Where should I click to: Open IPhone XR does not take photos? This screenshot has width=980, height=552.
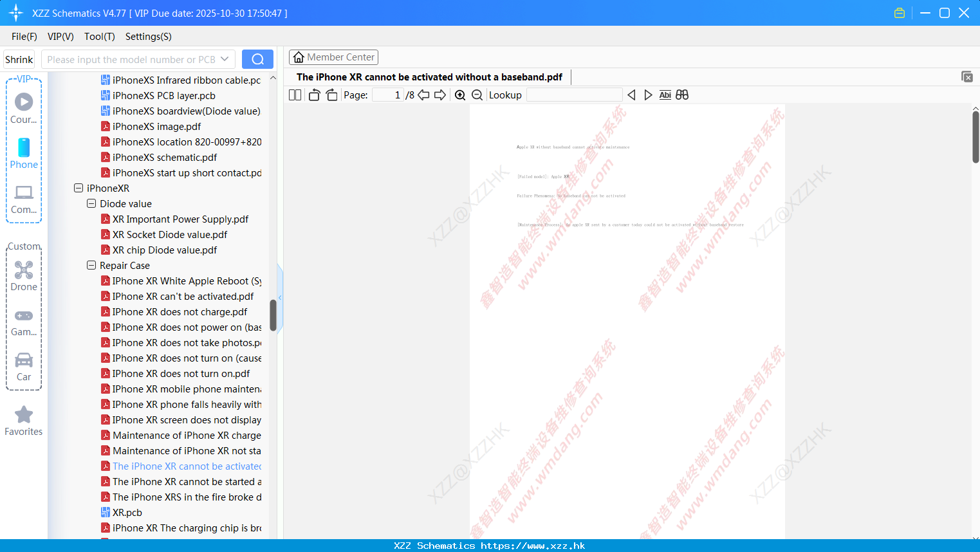tap(187, 342)
